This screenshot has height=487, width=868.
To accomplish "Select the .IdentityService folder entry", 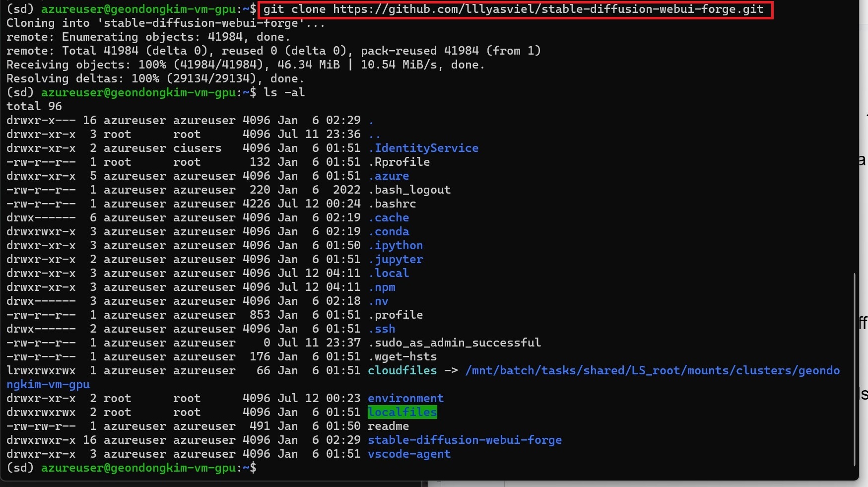I will pos(423,148).
